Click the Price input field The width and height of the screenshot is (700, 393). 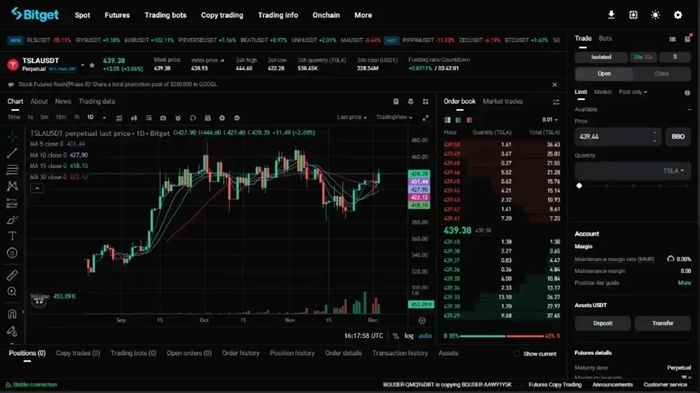(618, 137)
